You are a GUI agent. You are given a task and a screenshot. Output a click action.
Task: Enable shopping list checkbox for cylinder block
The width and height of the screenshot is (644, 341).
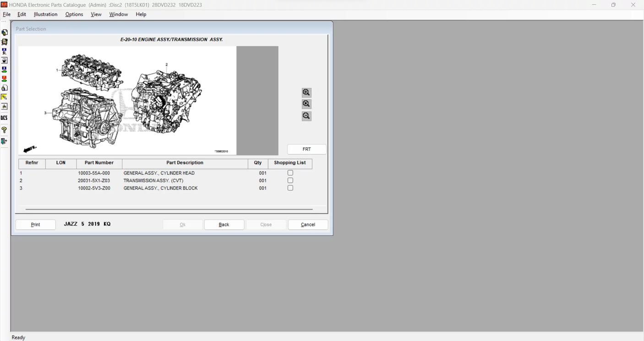[x=290, y=188]
